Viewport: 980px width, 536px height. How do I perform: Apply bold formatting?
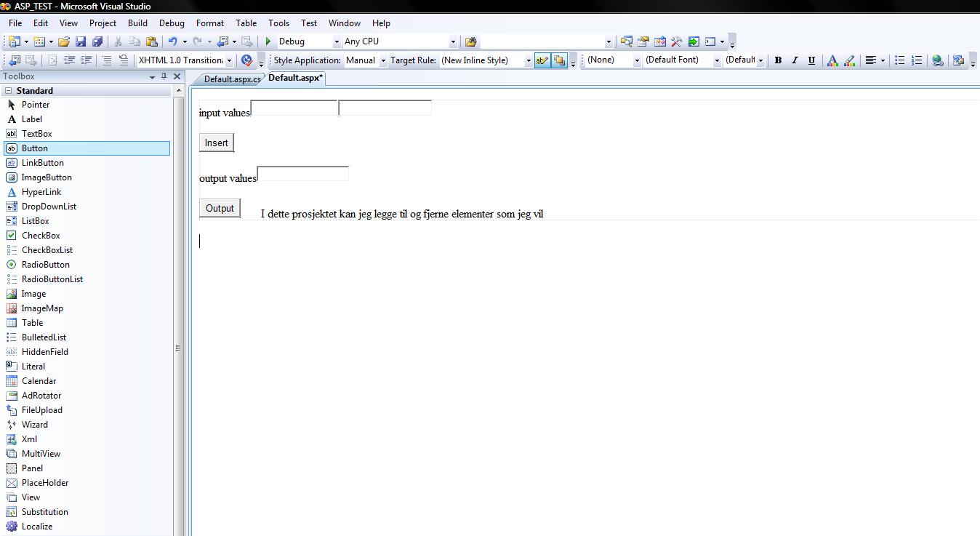[778, 60]
